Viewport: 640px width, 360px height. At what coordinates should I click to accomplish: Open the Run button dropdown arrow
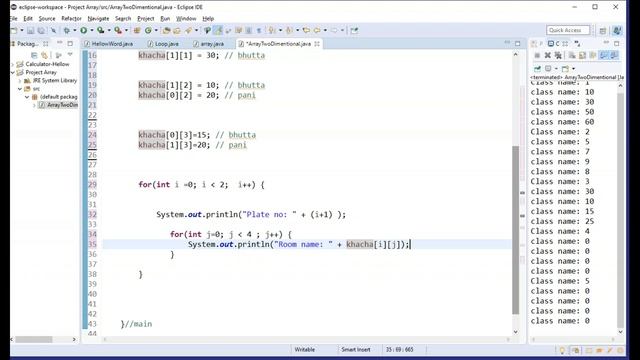(91, 30)
